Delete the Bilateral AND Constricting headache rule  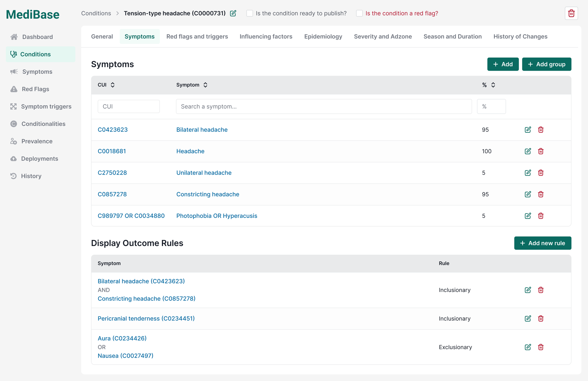point(541,290)
